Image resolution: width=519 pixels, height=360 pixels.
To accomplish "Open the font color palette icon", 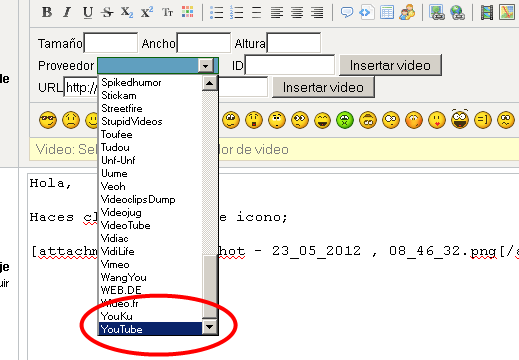I will click(x=188, y=12).
